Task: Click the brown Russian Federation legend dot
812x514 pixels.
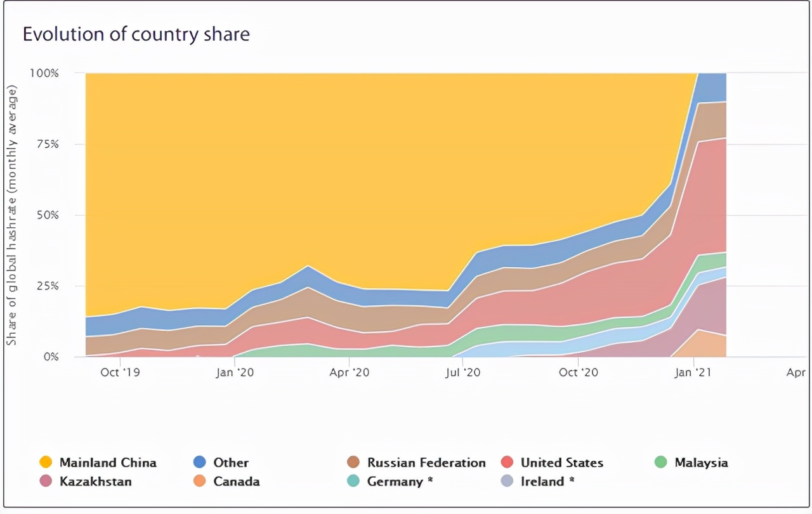Action: click(x=354, y=463)
